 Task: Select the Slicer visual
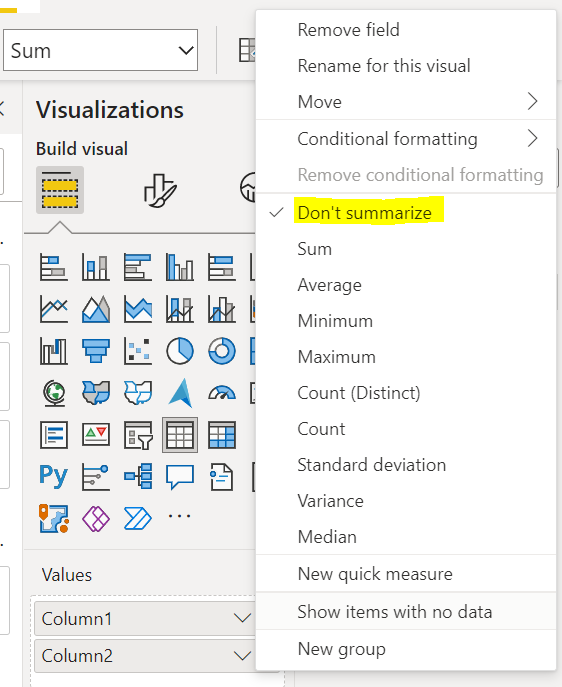(138, 435)
